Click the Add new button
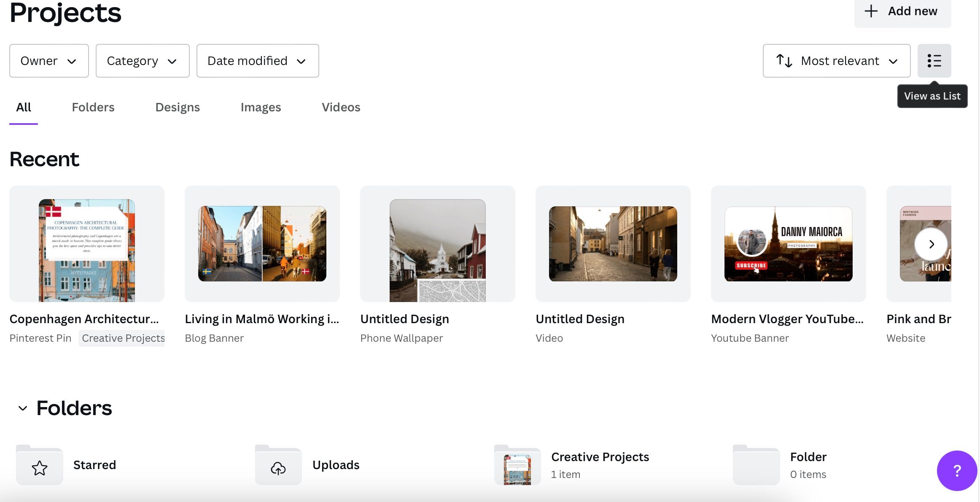 tap(902, 11)
